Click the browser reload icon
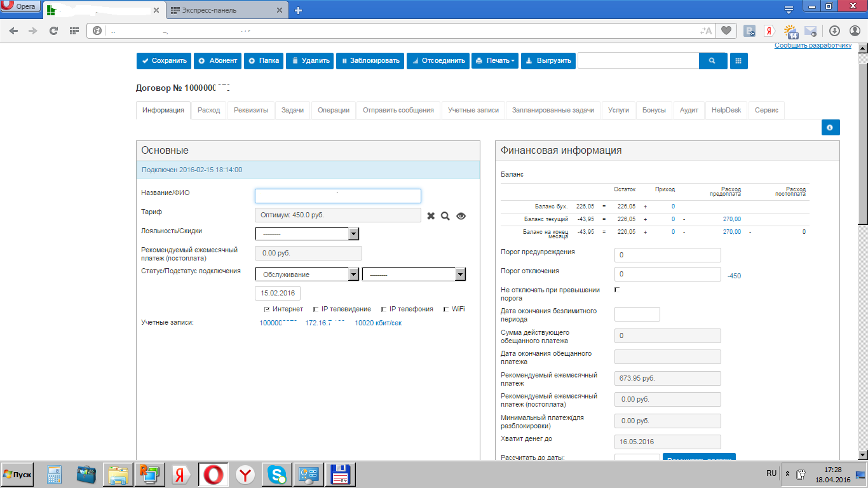This screenshot has width=868, height=488. pyautogui.click(x=53, y=30)
